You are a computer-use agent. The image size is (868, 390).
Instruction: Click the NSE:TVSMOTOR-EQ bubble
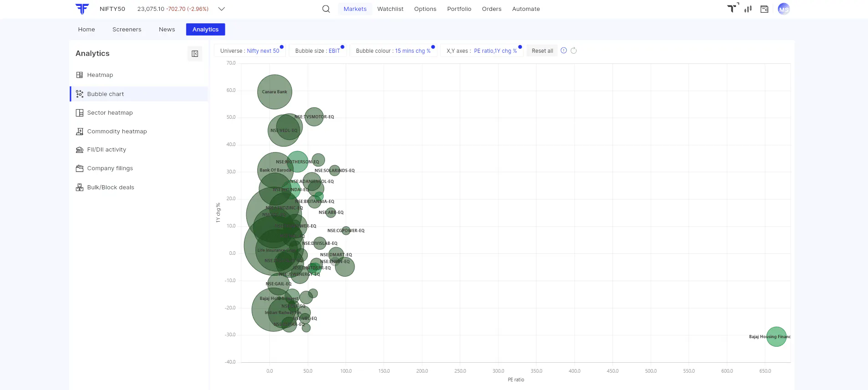point(314,117)
